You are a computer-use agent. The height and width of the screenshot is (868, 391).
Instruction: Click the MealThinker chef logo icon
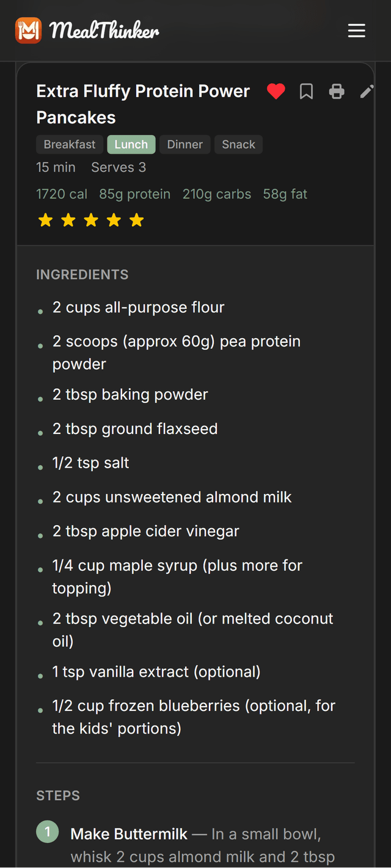click(27, 30)
